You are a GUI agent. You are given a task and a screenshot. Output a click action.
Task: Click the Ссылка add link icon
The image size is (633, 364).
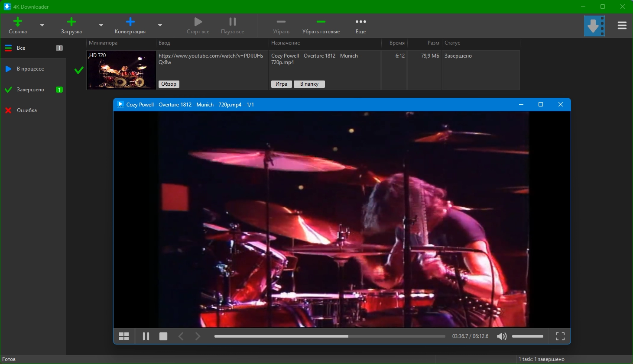pos(18,22)
